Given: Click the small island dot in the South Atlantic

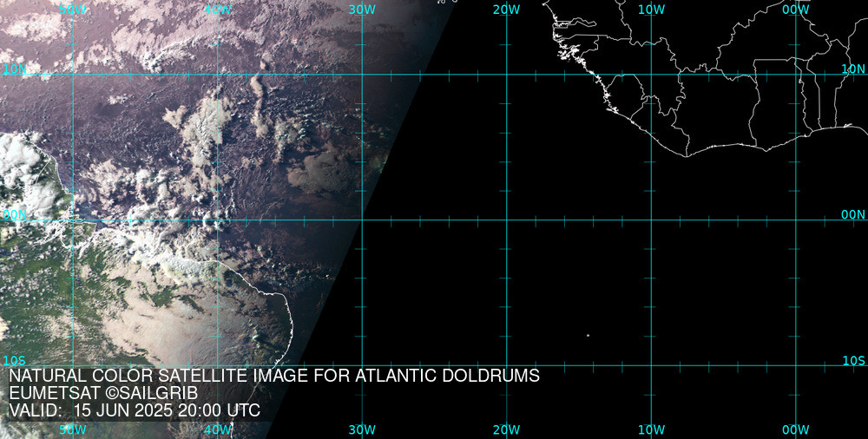Looking at the screenshot, I should 588,336.
